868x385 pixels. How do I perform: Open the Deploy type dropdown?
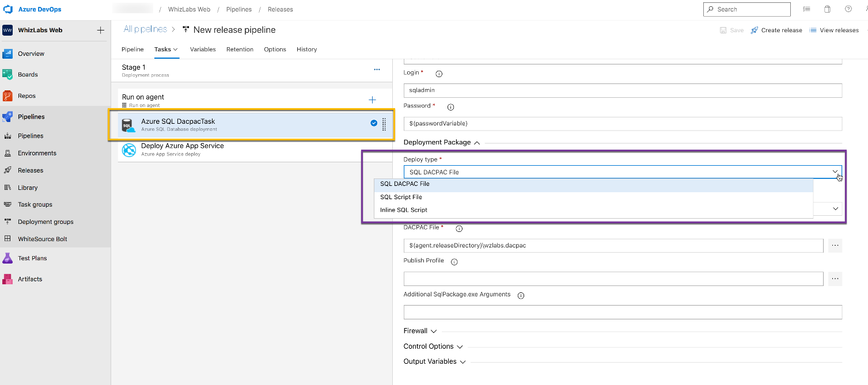coord(623,172)
